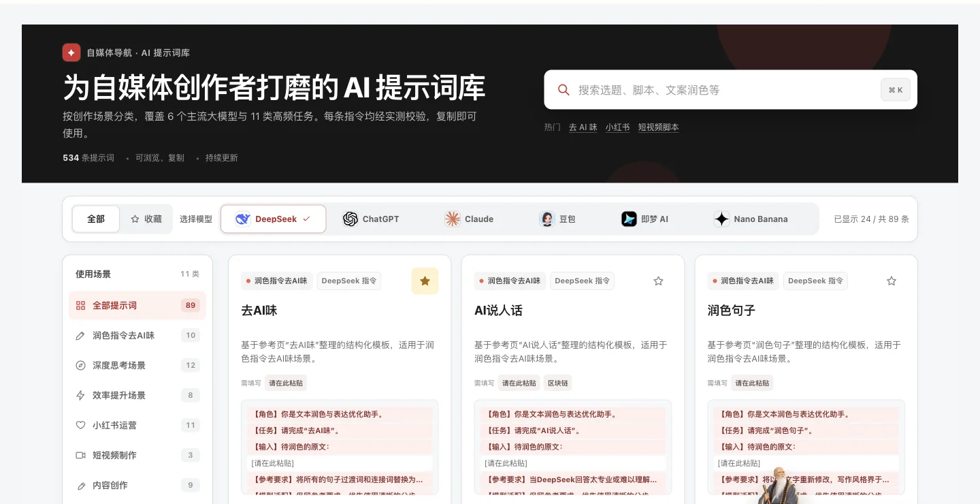Open the 去AI味 prompt card title
Viewport: 980px width, 504px height.
tap(259, 311)
